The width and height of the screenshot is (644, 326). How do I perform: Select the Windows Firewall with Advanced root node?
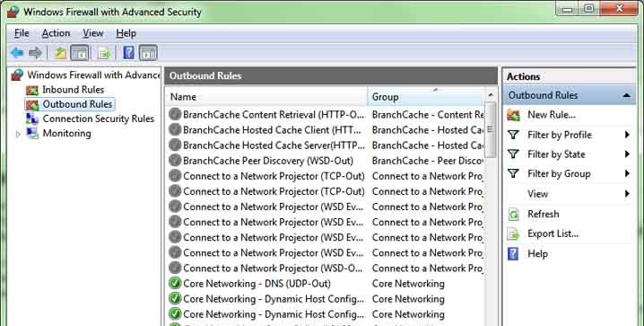click(86, 75)
